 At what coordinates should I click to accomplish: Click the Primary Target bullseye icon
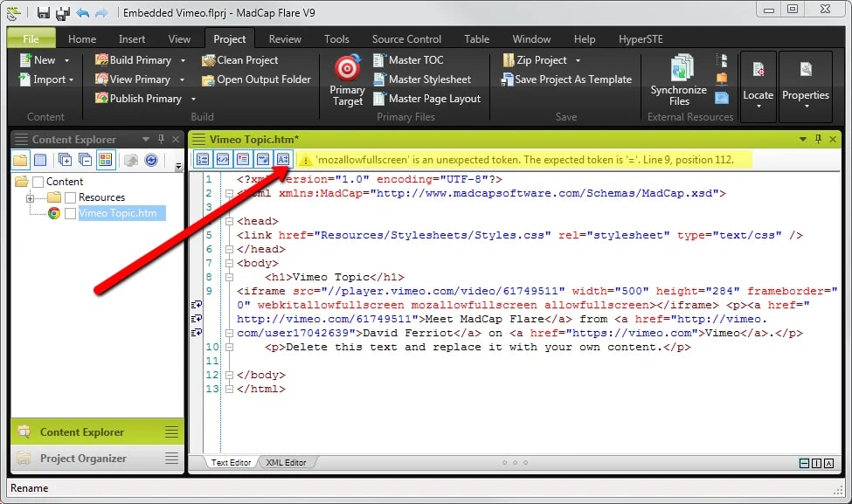[347, 68]
